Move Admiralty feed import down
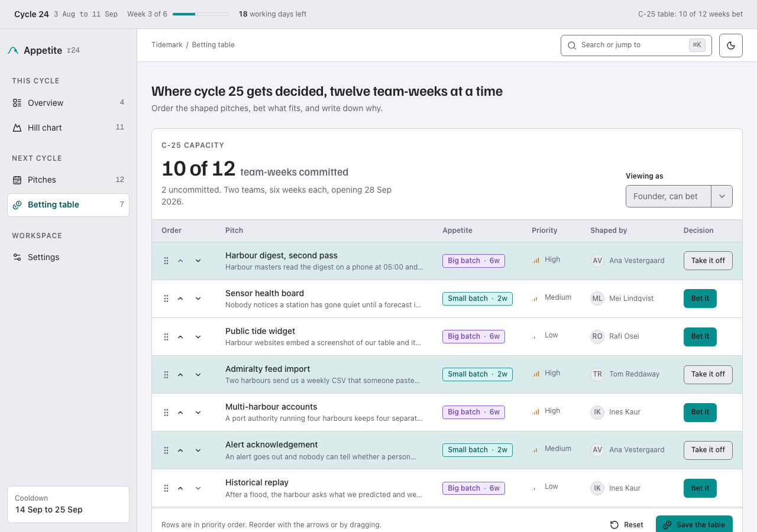The image size is (757, 532). [198, 374]
